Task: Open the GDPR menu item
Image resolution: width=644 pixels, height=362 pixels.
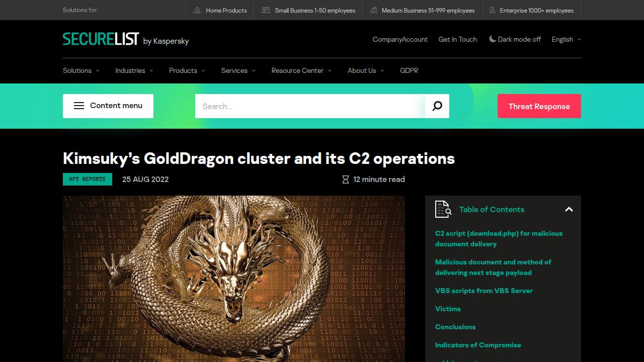Action: coord(409,70)
